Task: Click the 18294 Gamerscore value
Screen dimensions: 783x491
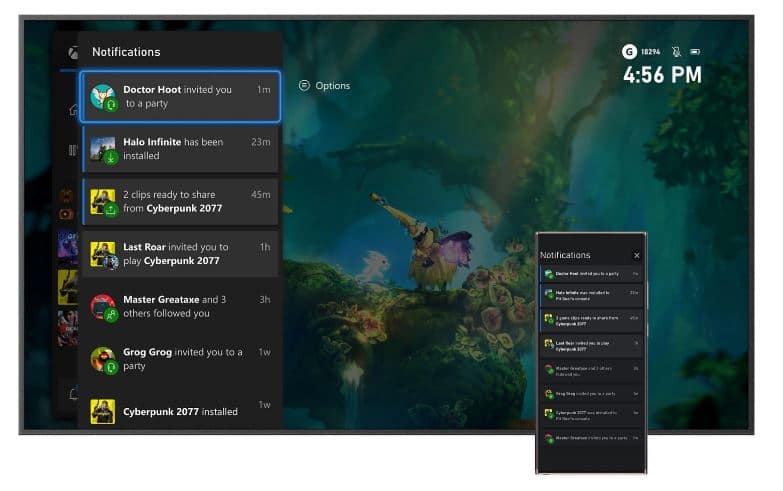Action: tap(651, 51)
